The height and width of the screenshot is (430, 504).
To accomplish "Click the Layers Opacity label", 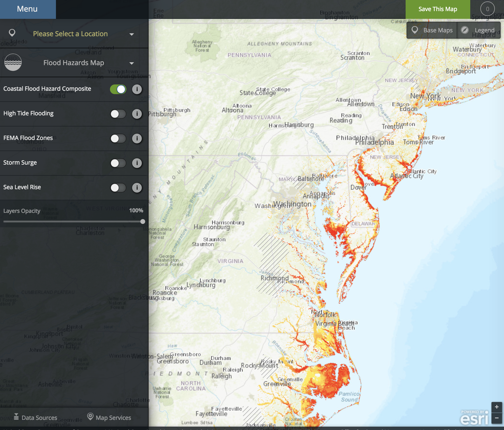I will tap(22, 211).
